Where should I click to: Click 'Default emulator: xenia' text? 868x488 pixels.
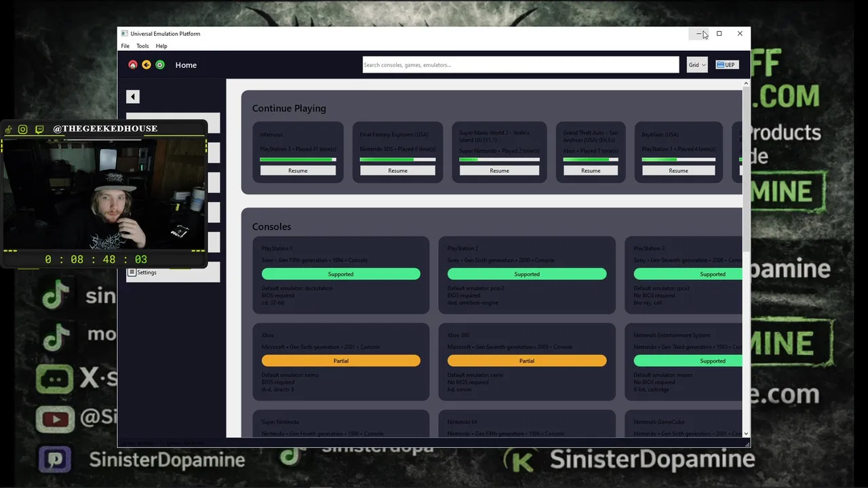point(475,375)
